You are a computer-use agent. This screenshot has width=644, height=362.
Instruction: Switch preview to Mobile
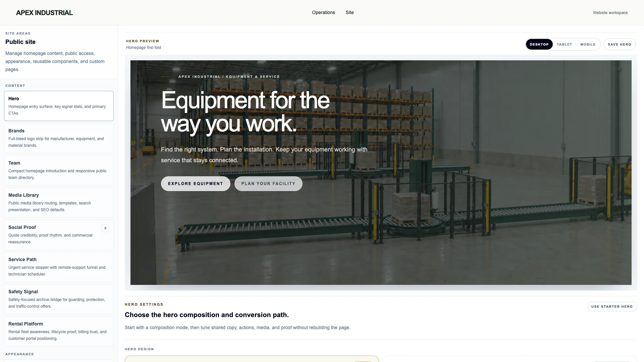tap(588, 44)
